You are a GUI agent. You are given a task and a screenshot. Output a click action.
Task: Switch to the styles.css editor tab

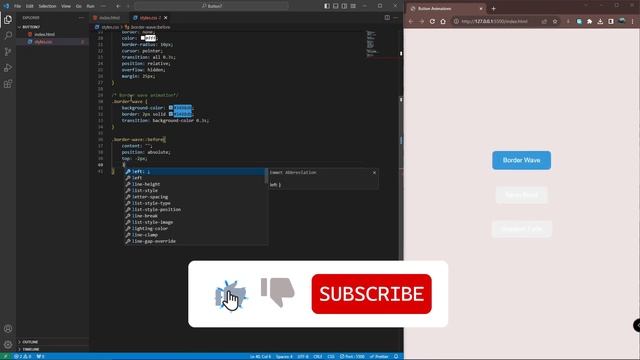pyautogui.click(x=149, y=18)
